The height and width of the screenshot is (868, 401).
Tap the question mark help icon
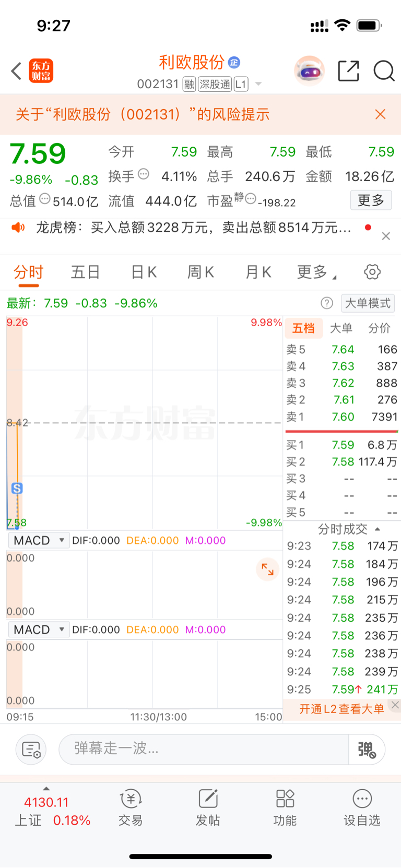[327, 303]
